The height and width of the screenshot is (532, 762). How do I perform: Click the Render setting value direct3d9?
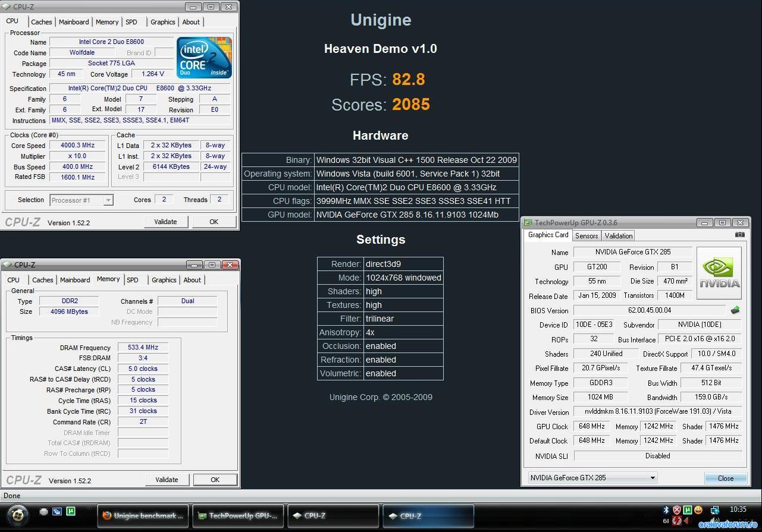tap(403, 264)
